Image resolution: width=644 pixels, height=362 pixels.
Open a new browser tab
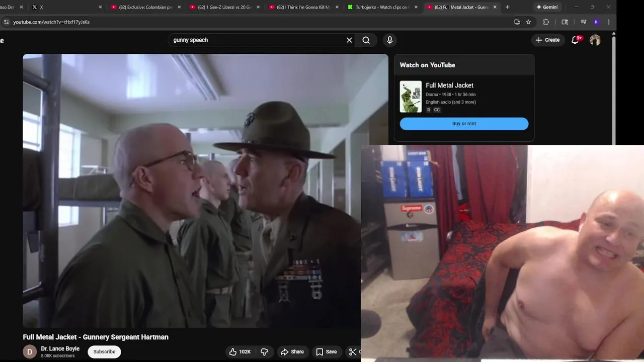click(x=507, y=7)
